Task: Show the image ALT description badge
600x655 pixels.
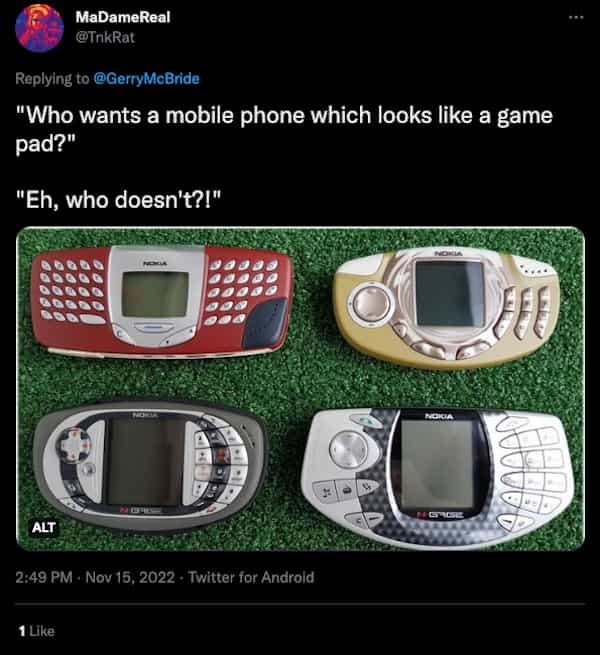Action: click(x=43, y=527)
